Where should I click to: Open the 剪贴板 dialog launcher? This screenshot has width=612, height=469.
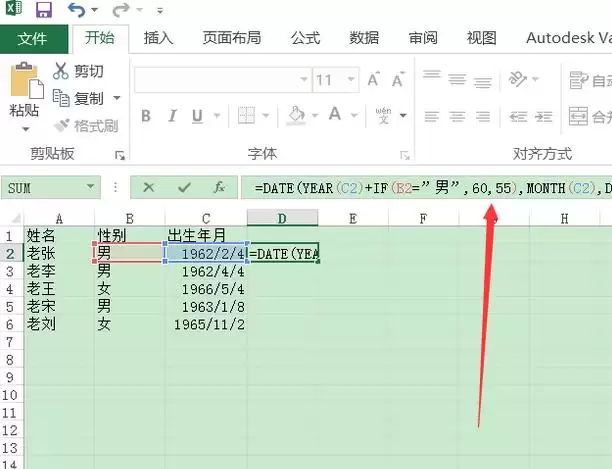pos(120,156)
